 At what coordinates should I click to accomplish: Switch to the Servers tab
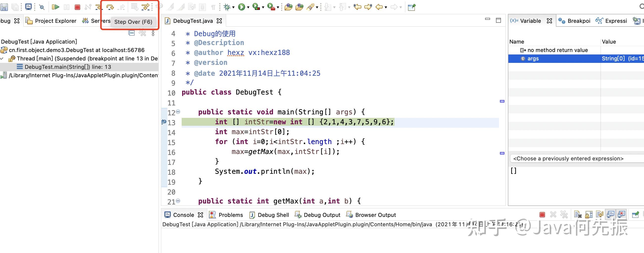point(96,21)
